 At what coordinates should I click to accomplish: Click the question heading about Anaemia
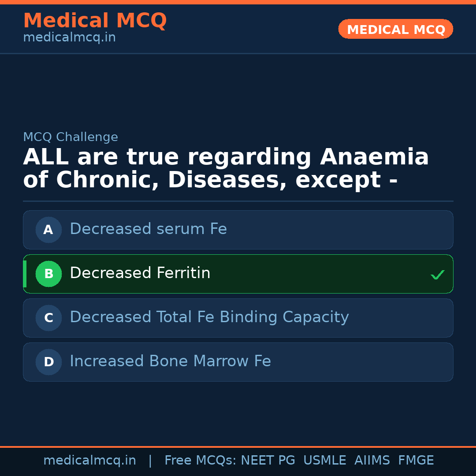226,168
